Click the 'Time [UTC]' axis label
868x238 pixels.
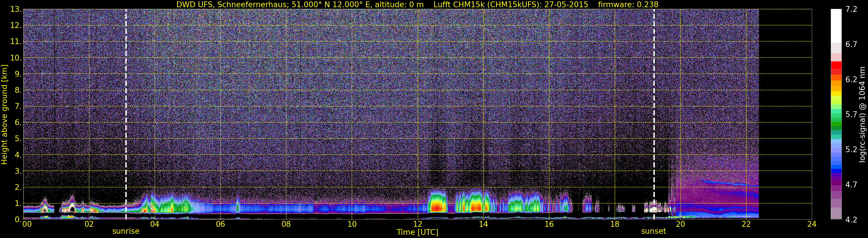point(417,232)
